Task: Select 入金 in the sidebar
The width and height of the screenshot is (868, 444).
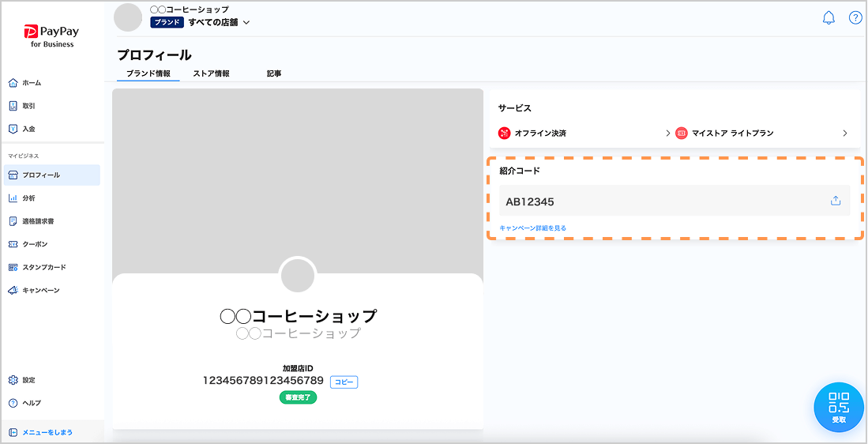Action: click(x=28, y=129)
